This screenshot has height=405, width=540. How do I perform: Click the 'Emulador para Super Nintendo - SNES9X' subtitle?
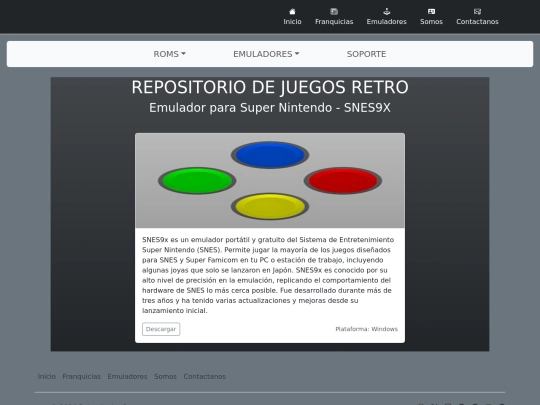coord(270,108)
